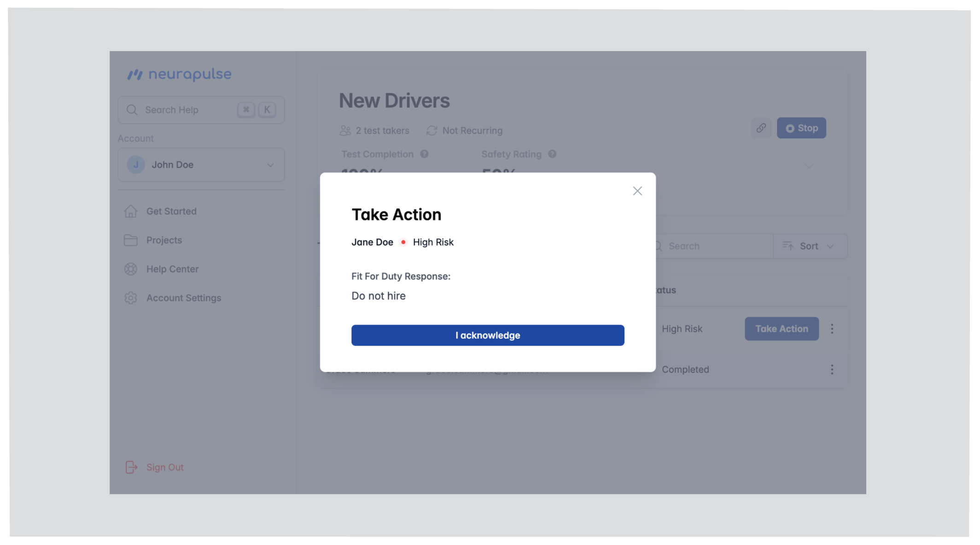Expand the stats panel chevron
This screenshot has height=545, width=980.
click(x=809, y=166)
